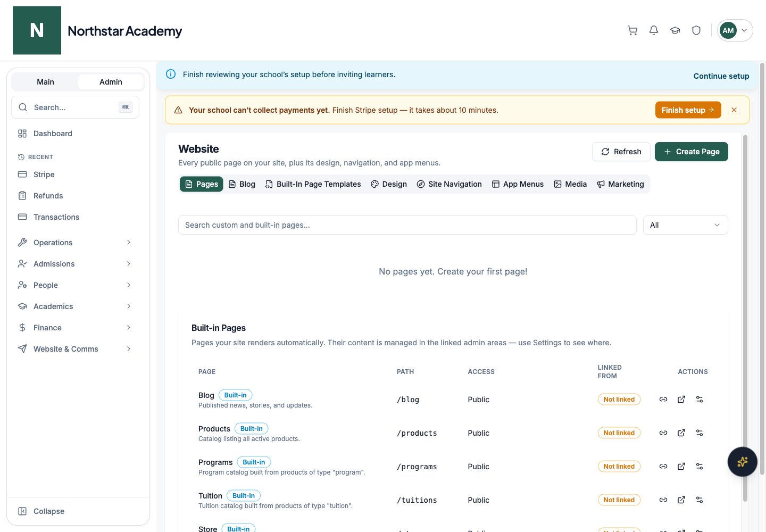Copy link icon for Blog row
The width and height of the screenshot is (766, 532).
click(663, 400)
